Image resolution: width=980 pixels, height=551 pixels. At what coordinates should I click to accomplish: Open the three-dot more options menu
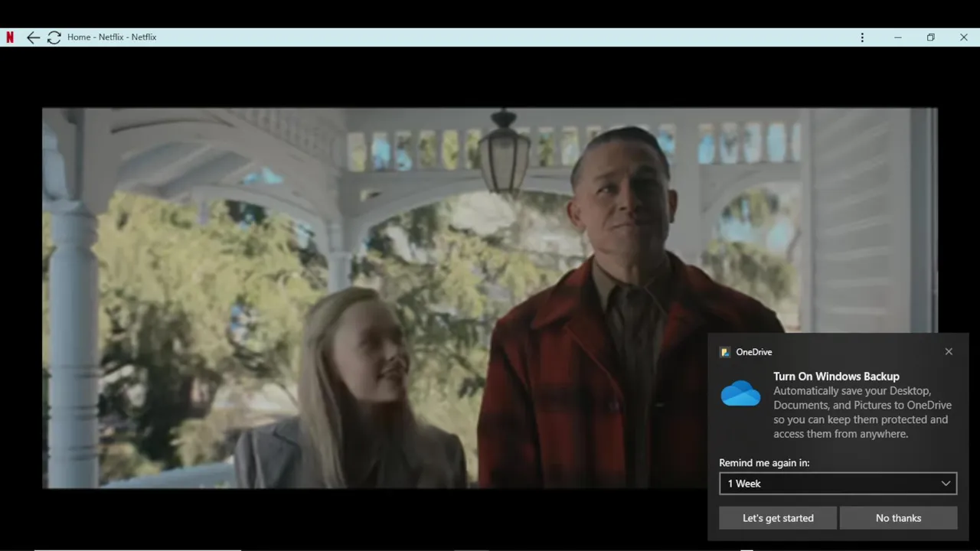pos(862,37)
